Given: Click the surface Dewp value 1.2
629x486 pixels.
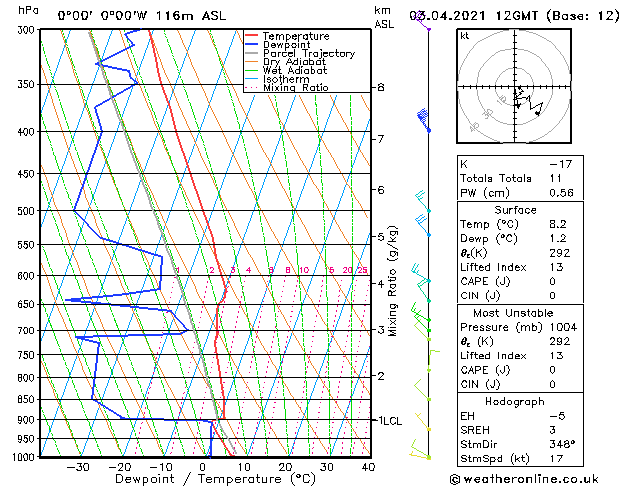Looking at the screenshot, I should [558, 238].
